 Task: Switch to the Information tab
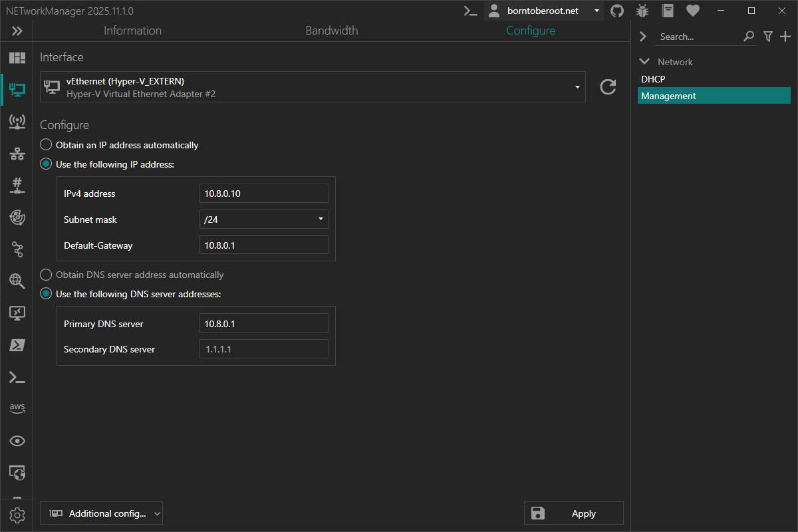132,30
